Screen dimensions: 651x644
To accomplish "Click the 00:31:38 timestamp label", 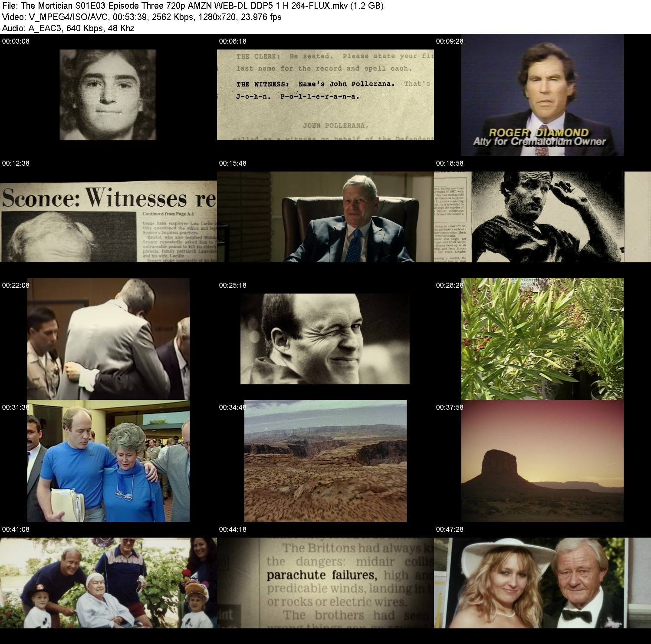I will 16,407.
